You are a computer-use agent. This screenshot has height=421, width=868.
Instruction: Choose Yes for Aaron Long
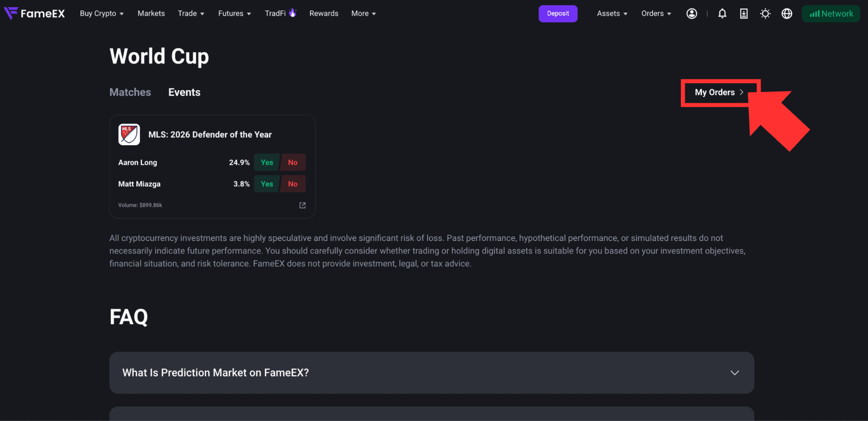tap(267, 162)
